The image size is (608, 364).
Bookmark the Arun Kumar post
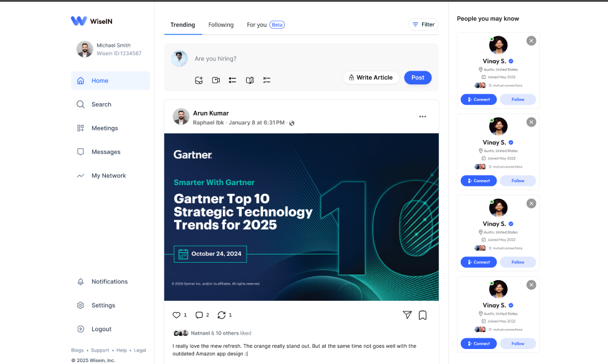(x=423, y=315)
